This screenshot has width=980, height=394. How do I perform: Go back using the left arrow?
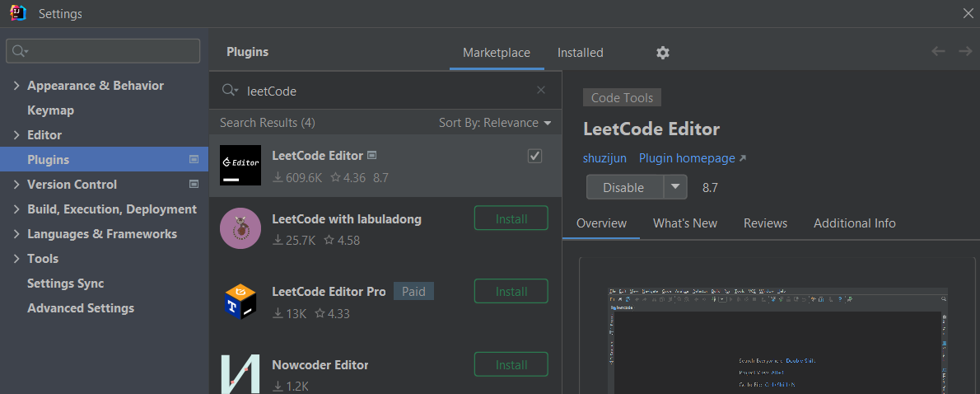(x=938, y=51)
